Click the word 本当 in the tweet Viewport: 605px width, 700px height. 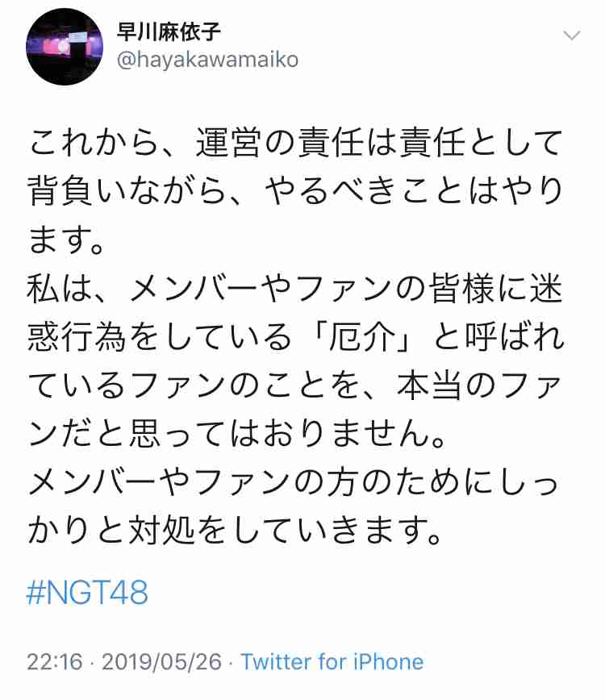[429, 385]
